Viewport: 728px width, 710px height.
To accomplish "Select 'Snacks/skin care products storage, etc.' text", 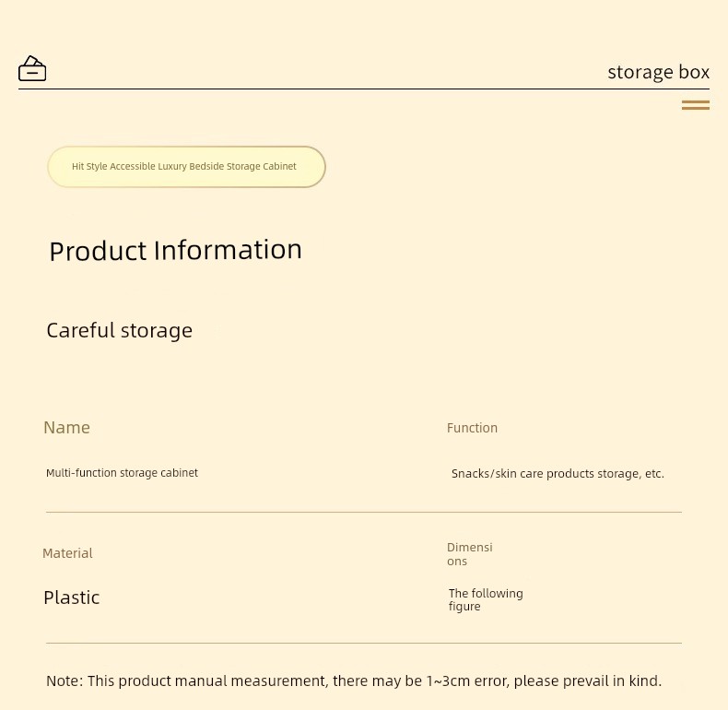I will [x=558, y=474].
